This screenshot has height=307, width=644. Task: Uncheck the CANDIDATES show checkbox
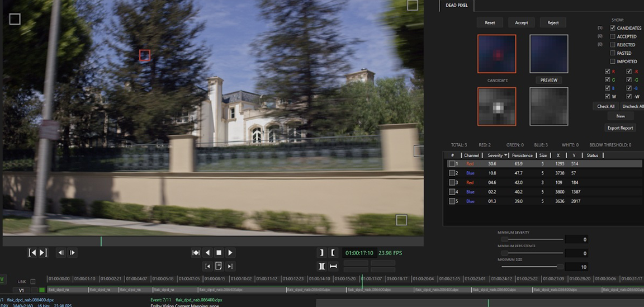(x=613, y=28)
